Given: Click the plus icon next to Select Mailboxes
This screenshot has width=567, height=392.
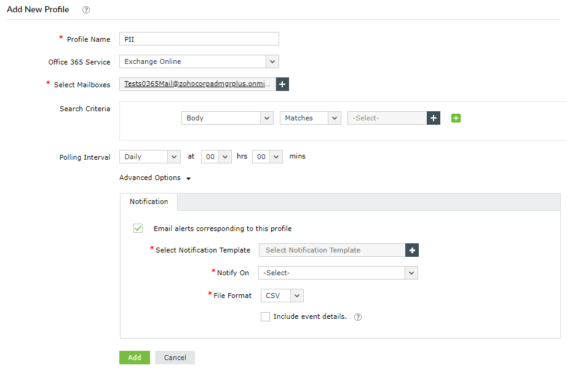Looking at the screenshot, I should [282, 84].
